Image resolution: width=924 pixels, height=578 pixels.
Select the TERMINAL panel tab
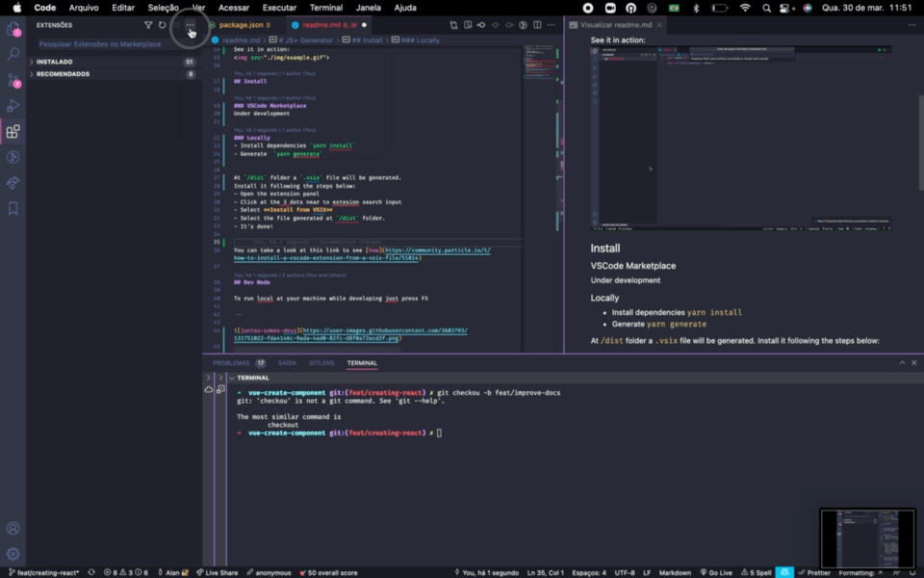(x=362, y=363)
